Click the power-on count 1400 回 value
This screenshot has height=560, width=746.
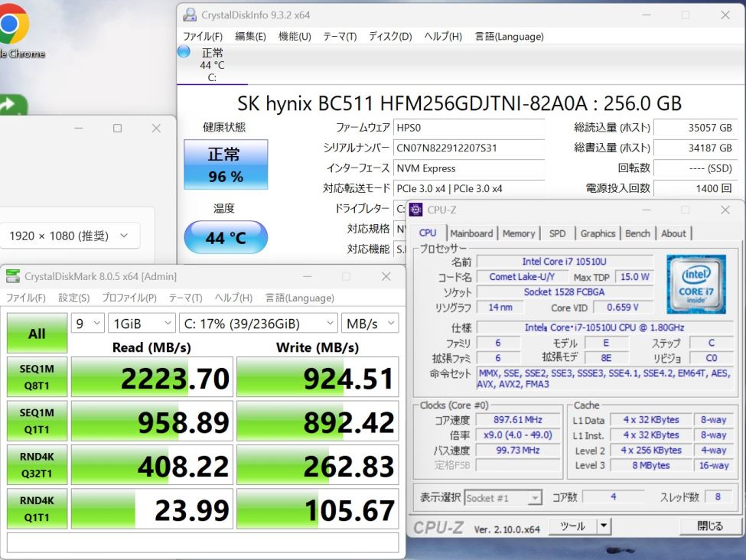click(696, 188)
